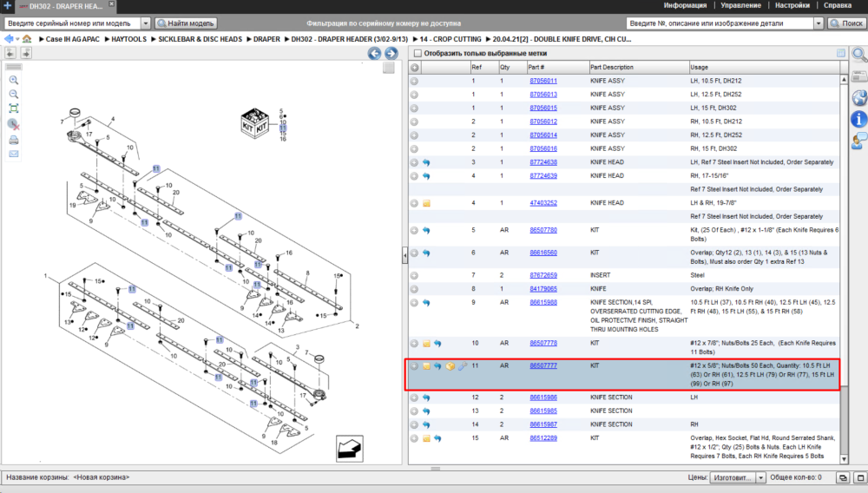Select the row circle for part 84179065

(x=414, y=289)
